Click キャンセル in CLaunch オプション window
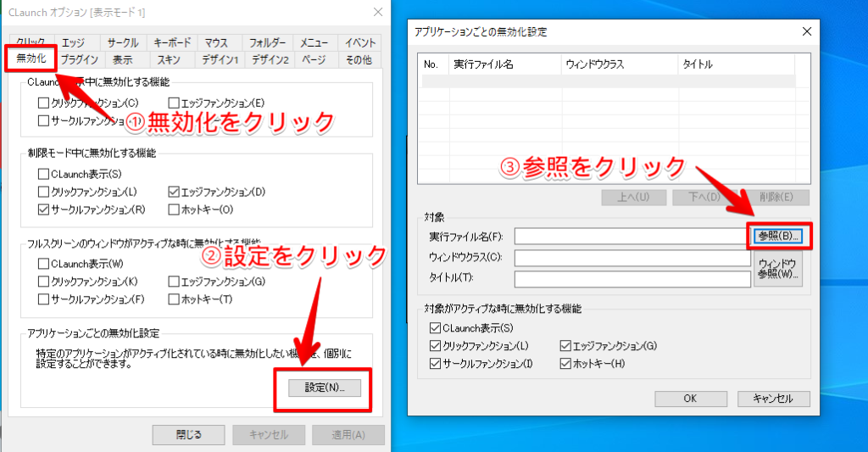Image resolution: width=868 pixels, height=452 pixels. tap(269, 435)
